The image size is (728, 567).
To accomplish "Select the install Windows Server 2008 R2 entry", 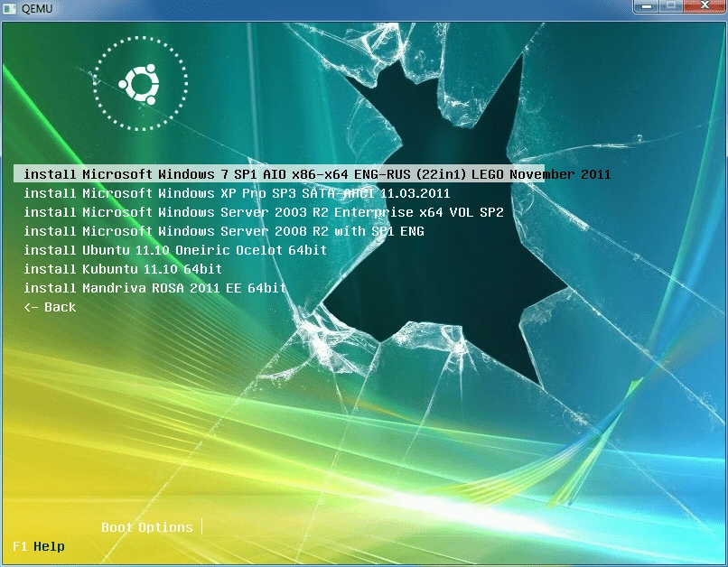I will click(x=224, y=231).
